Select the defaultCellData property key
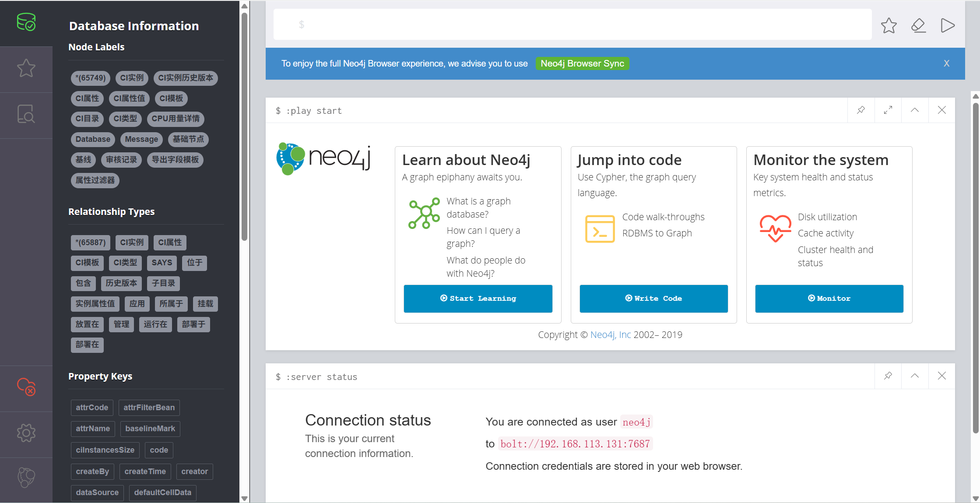Screen dimensions: 980x503 pyautogui.click(x=163, y=492)
